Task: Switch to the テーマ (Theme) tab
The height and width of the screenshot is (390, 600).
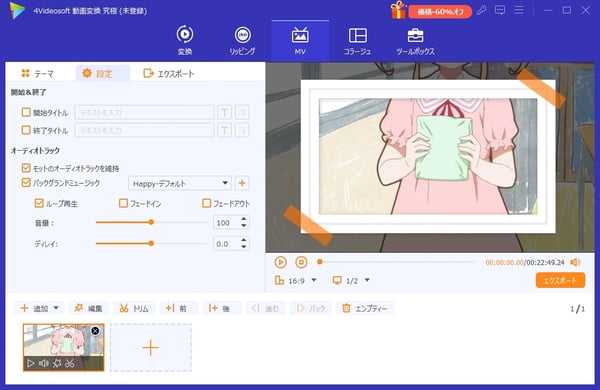Action: [x=38, y=73]
